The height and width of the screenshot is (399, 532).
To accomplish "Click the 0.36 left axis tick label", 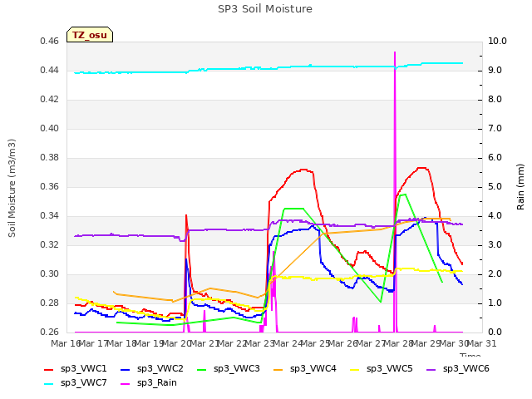I will click(50, 187).
